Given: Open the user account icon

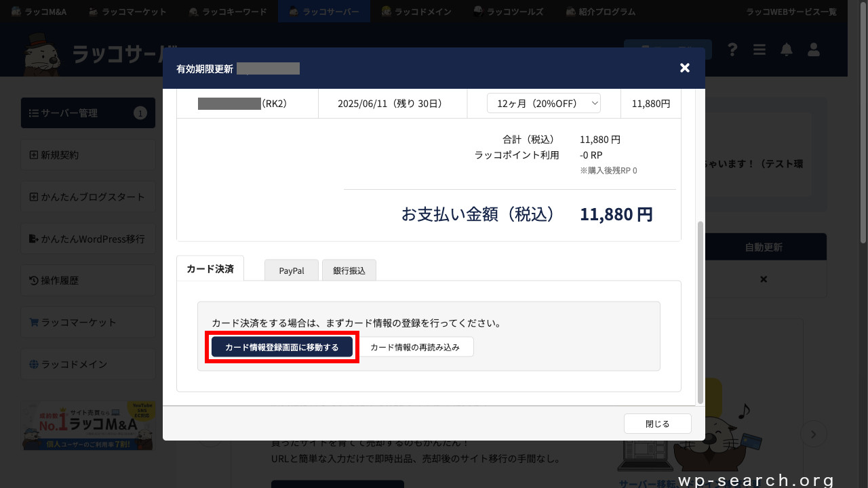Looking at the screenshot, I should (x=814, y=50).
